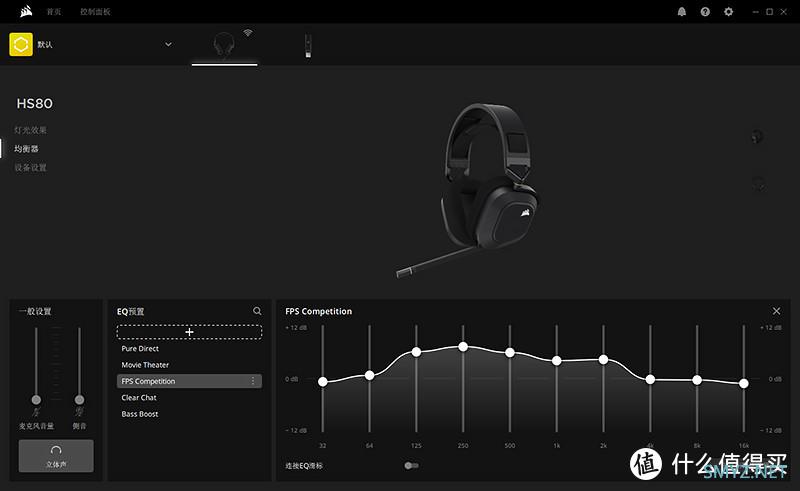The image size is (800, 491).
Task: Click the yellow default profile icon
Action: pos(21,44)
